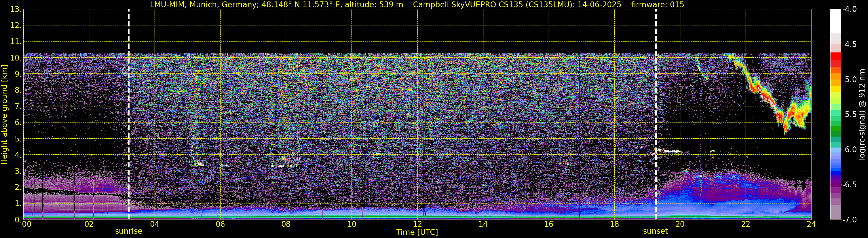Click the time axis tick label 10
Screen dimensions: 868x238
pyautogui.click(x=352, y=224)
